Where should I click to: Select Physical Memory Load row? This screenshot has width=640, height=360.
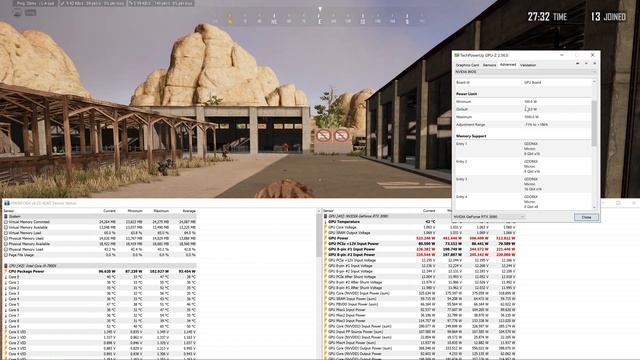tap(100, 249)
